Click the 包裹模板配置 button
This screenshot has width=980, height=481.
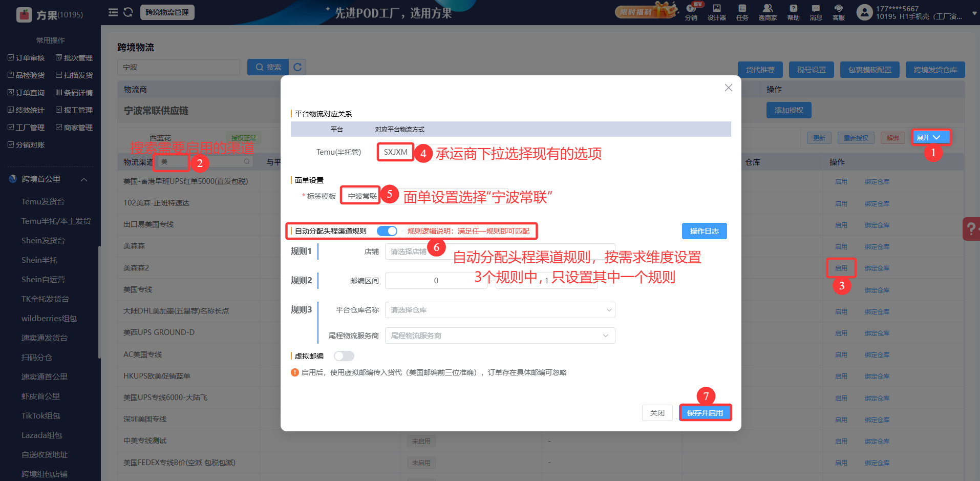coord(870,70)
